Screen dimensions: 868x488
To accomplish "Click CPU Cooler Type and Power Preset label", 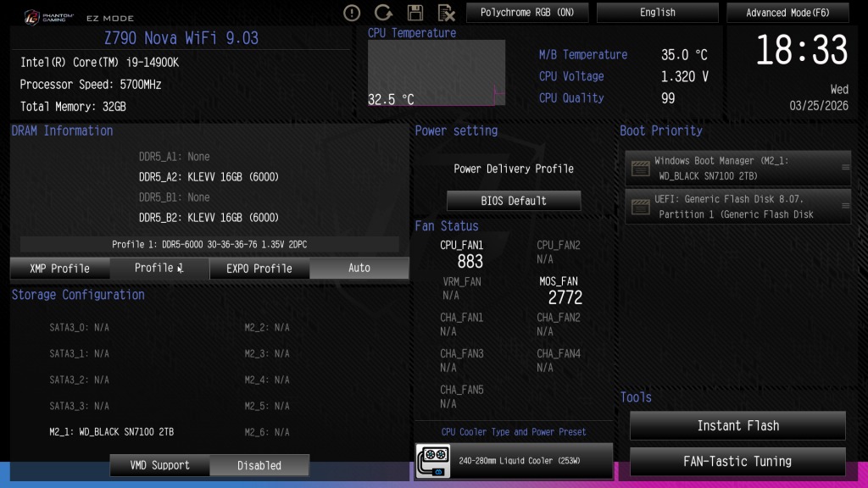I will click(x=513, y=432).
